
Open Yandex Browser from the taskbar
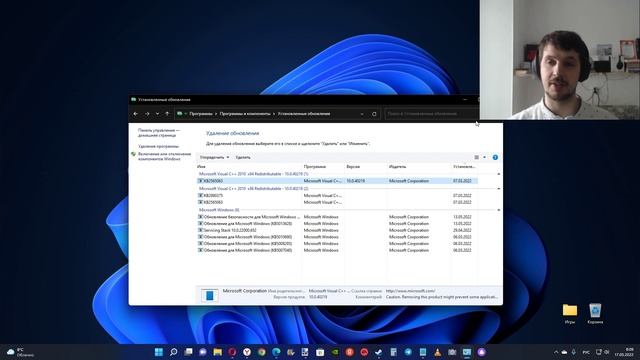247,352
